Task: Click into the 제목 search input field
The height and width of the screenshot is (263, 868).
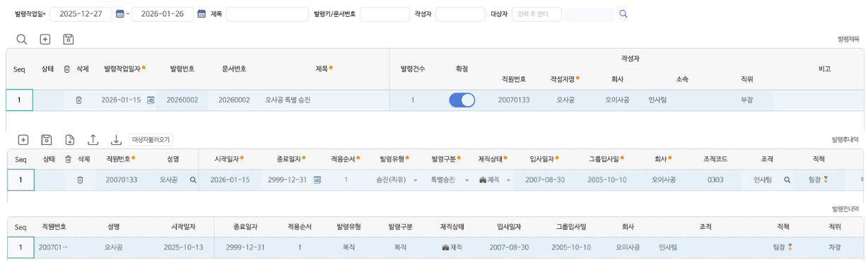Action: tap(267, 14)
